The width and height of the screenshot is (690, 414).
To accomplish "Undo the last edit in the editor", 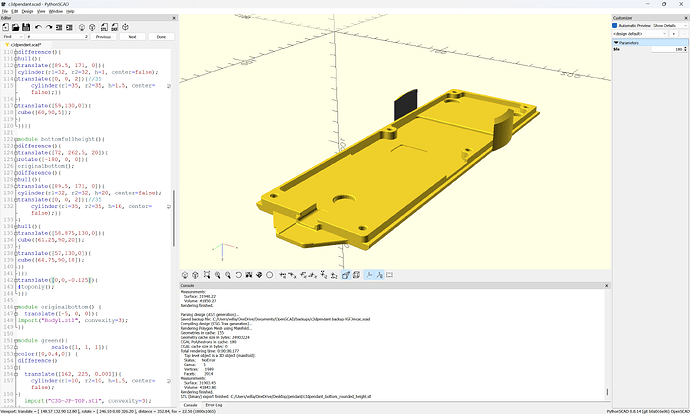I will (38, 25).
